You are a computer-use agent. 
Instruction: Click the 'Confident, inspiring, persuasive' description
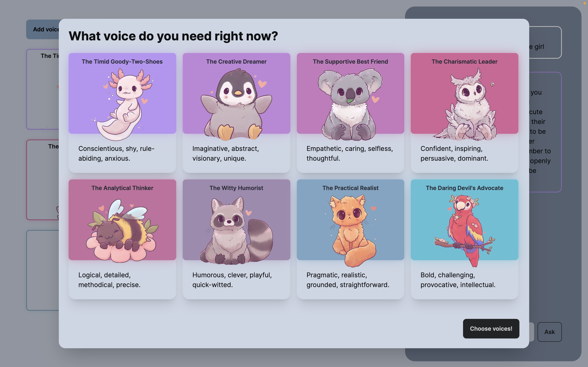tap(454, 153)
